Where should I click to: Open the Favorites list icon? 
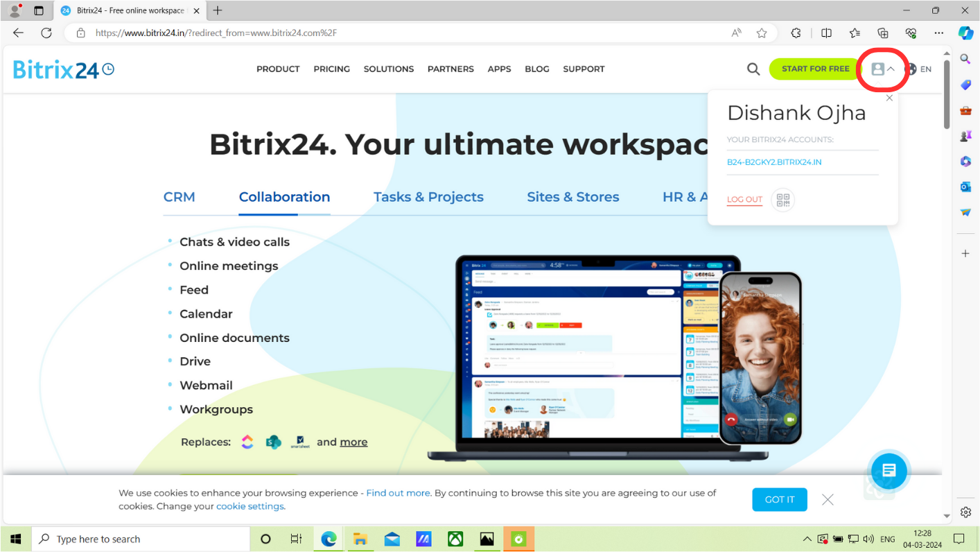tap(855, 33)
